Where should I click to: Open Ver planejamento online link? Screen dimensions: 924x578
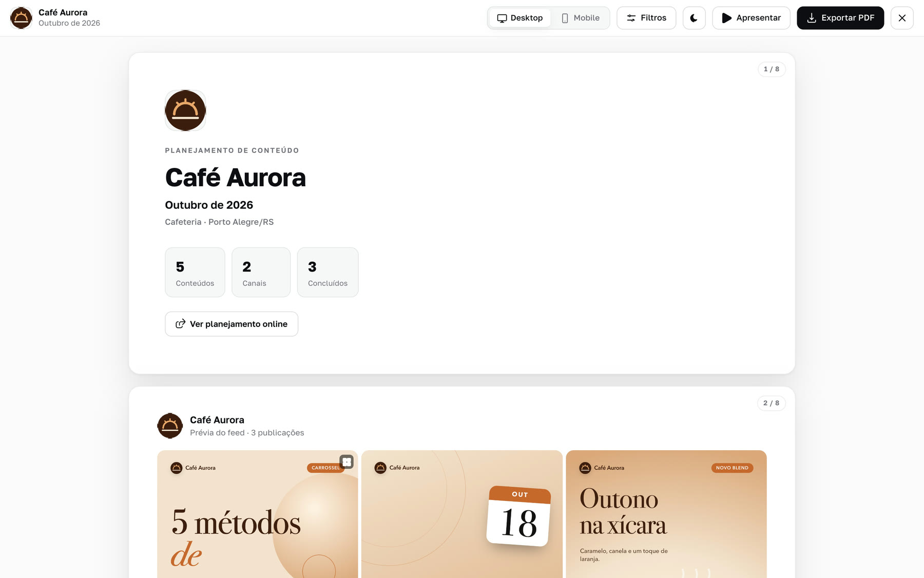pos(232,324)
